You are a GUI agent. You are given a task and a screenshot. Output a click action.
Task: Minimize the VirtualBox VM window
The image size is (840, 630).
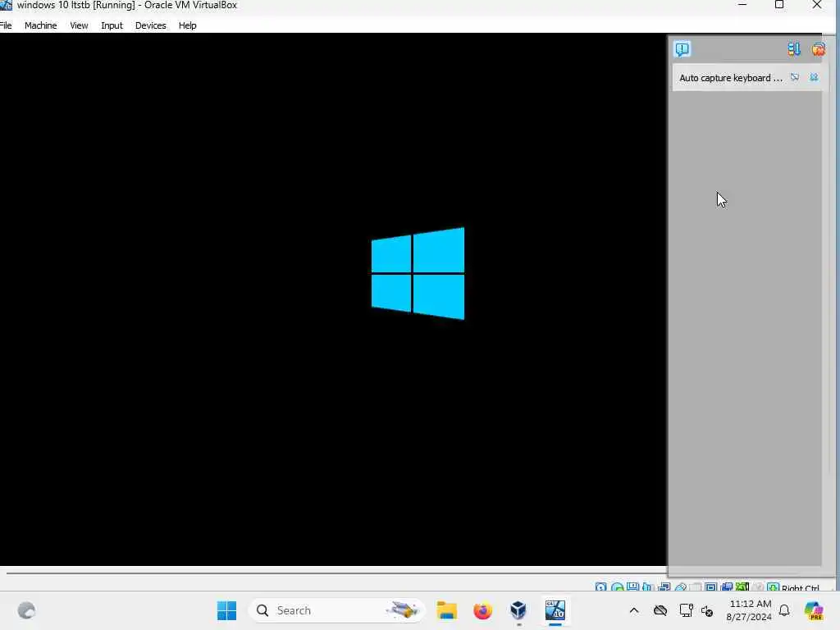click(742, 5)
